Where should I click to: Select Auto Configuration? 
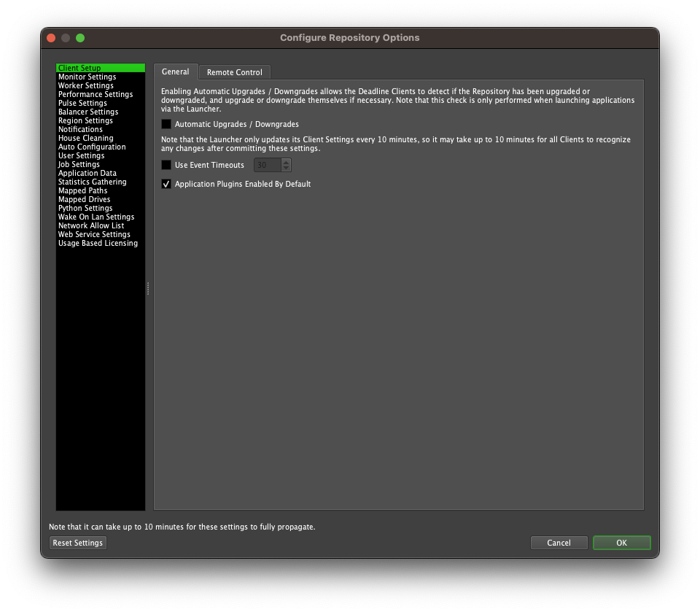[101, 147]
